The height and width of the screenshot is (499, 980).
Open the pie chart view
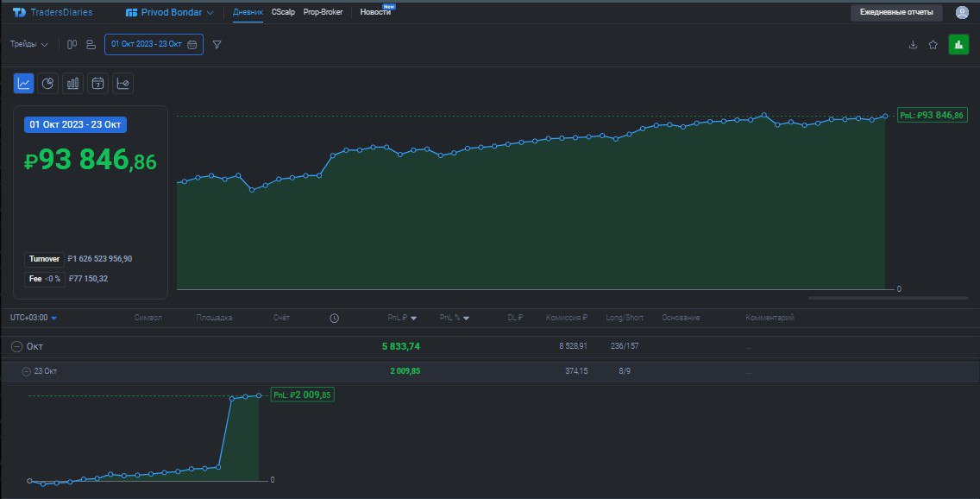tap(47, 83)
